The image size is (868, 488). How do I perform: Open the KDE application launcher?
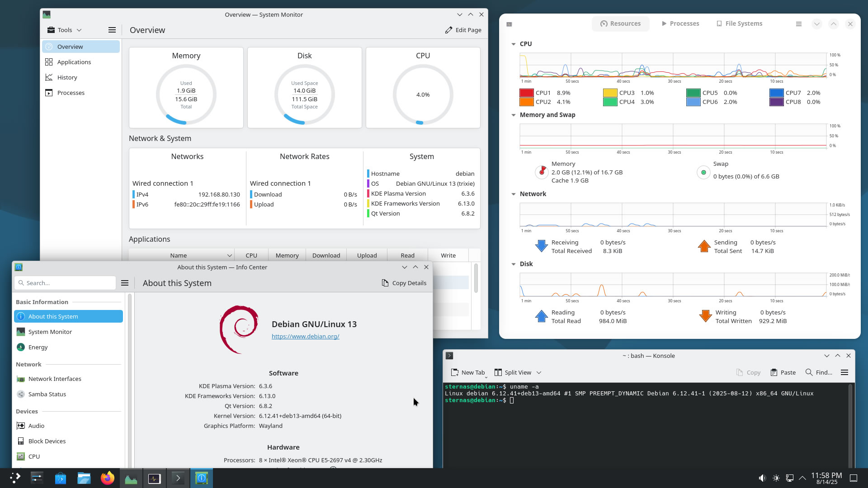click(15, 478)
